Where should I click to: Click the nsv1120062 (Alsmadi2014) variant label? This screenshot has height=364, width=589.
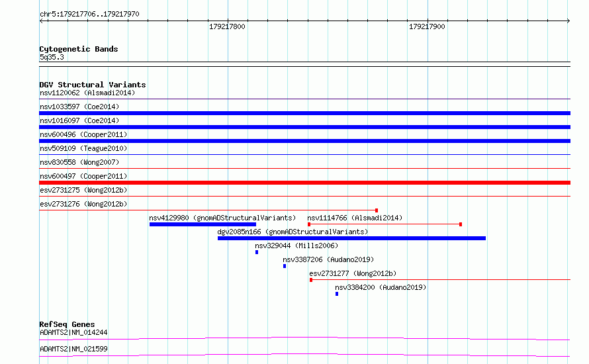[87, 93]
